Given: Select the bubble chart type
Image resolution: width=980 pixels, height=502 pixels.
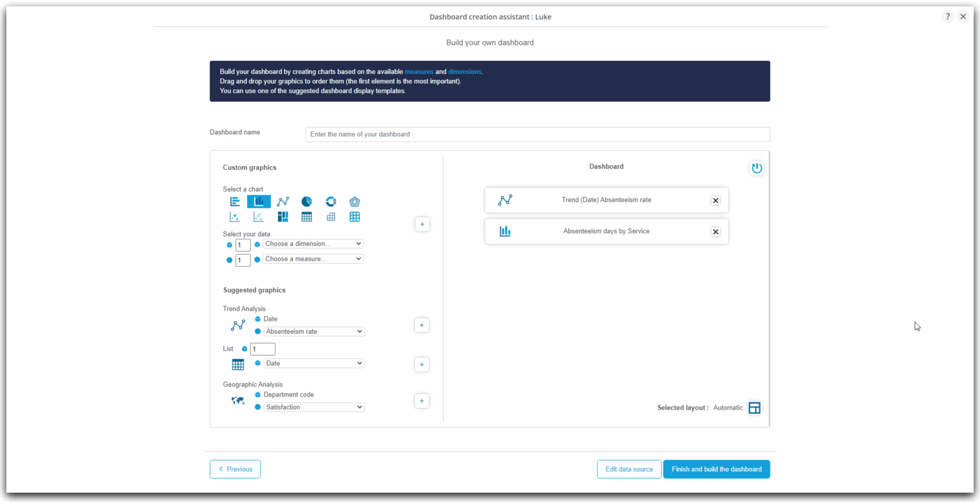Looking at the screenshot, I should 259,217.
